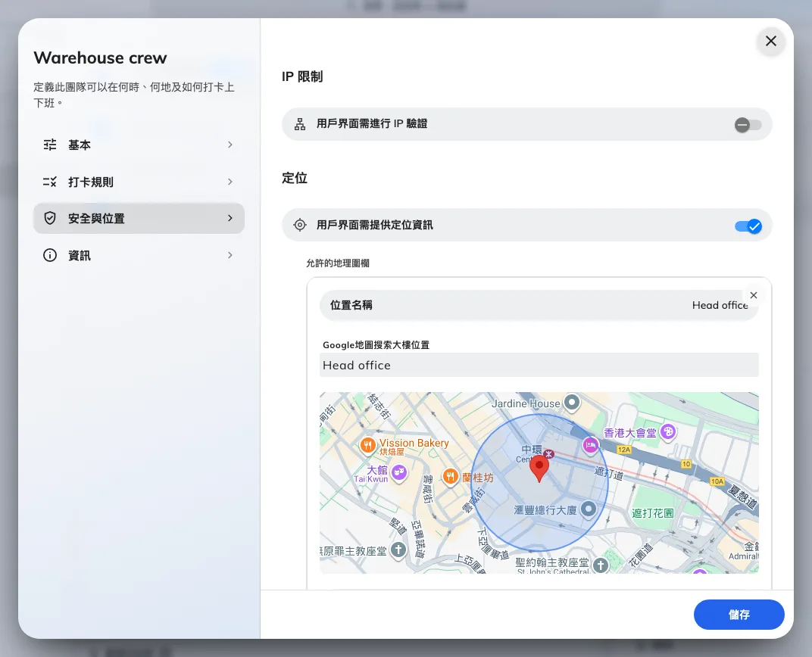Click the 大館 Tai Kwun marker icon
The image size is (812, 657).
399,472
